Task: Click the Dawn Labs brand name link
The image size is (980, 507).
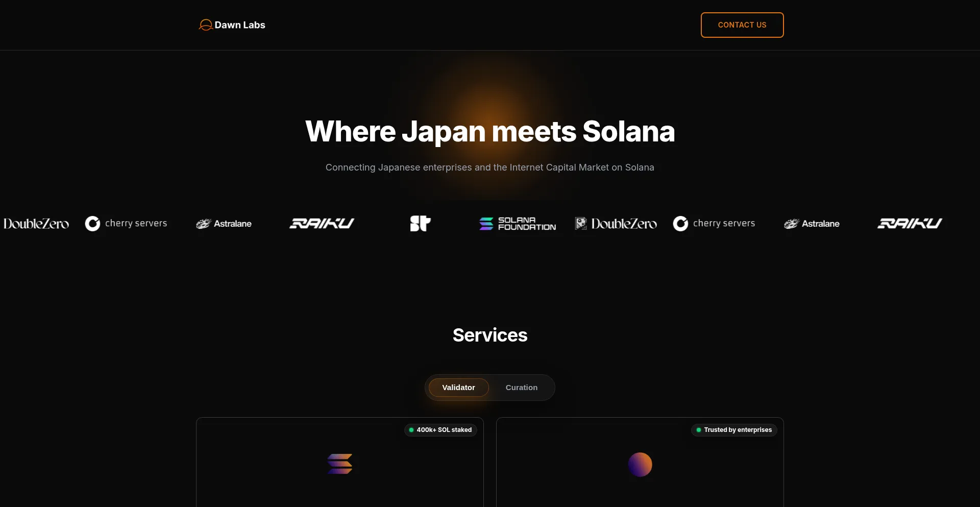Action: (x=239, y=25)
